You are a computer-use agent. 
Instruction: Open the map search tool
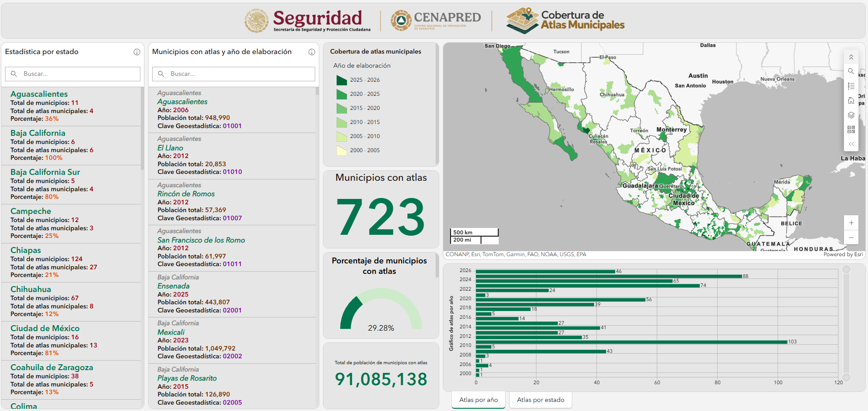[851, 71]
